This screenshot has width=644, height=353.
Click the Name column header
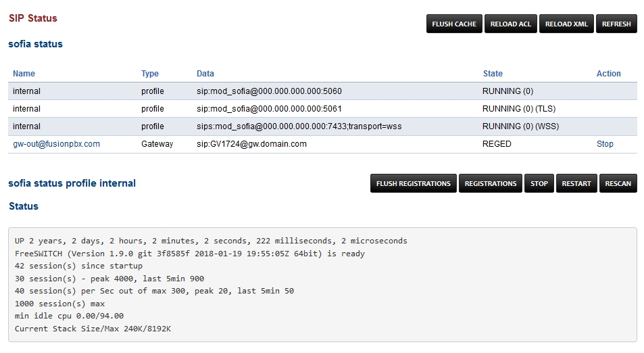click(x=24, y=74)
